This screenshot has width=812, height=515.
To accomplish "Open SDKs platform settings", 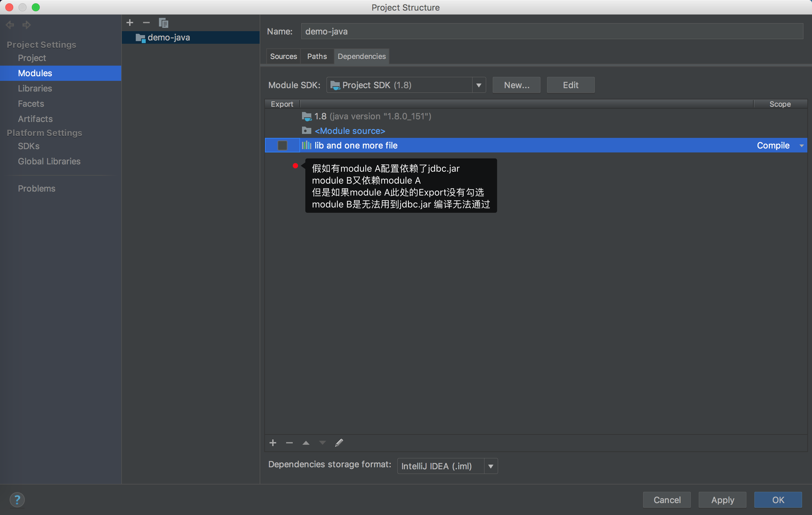I will point(29,146).
